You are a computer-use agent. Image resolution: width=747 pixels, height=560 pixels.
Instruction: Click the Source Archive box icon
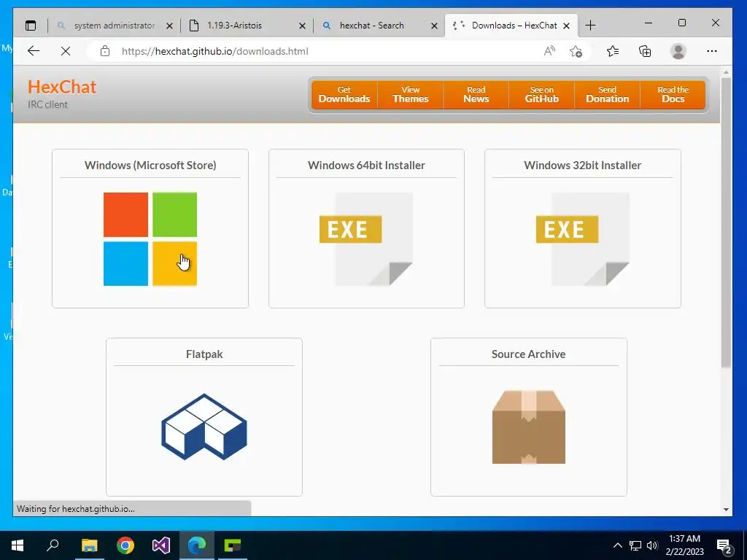(529, 427)
